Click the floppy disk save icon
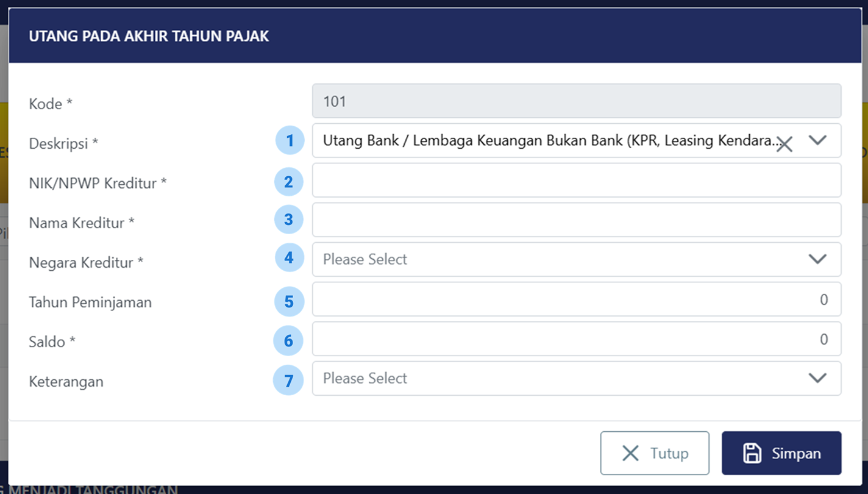 click(752, 453)
